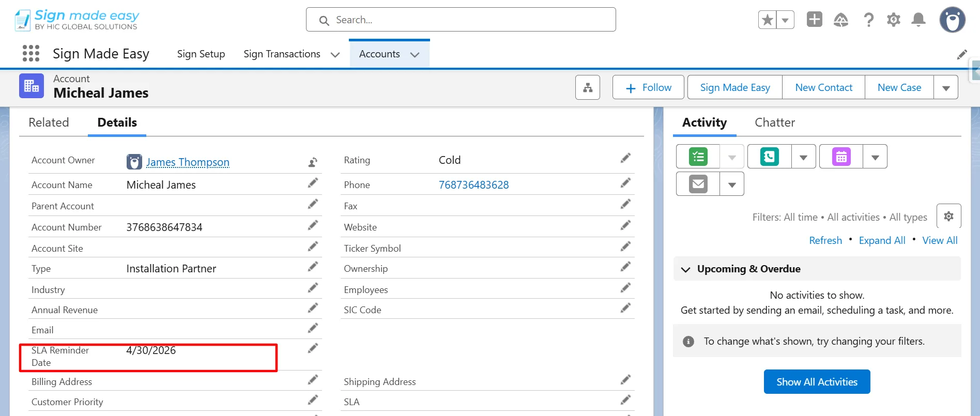Click the Email envelope activity icon
This screenshot has width=980, height=416.
pyautogui.click(x=698, y=184)
